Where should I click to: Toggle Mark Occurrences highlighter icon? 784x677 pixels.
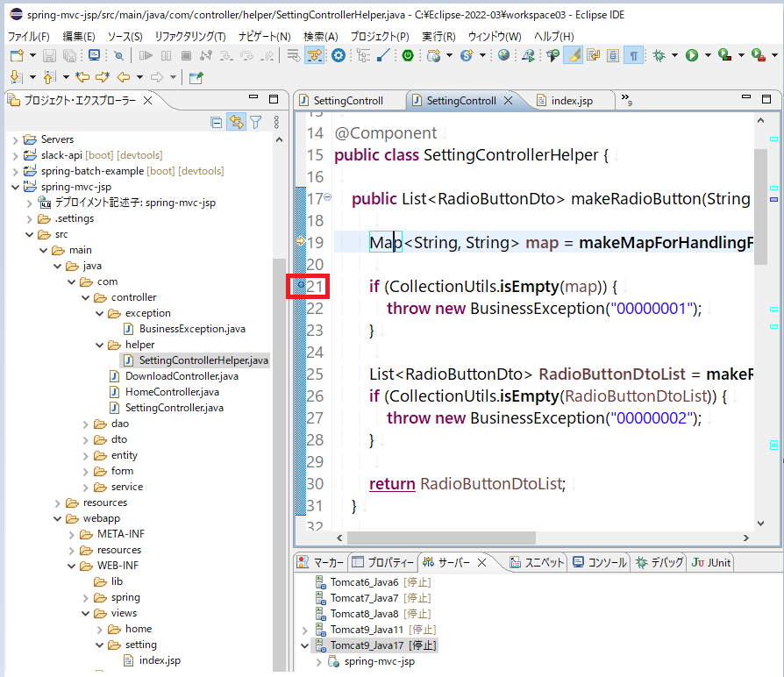coord(574,55)
